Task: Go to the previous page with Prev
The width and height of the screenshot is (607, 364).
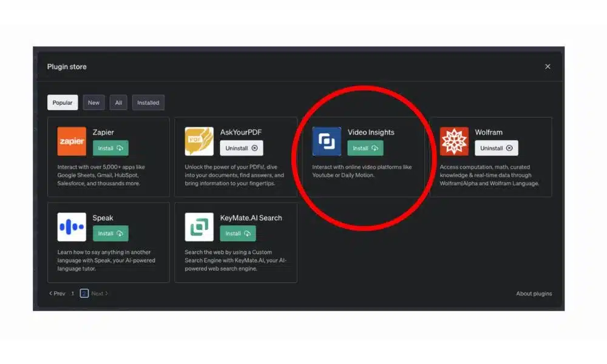Action: point(57,293)
